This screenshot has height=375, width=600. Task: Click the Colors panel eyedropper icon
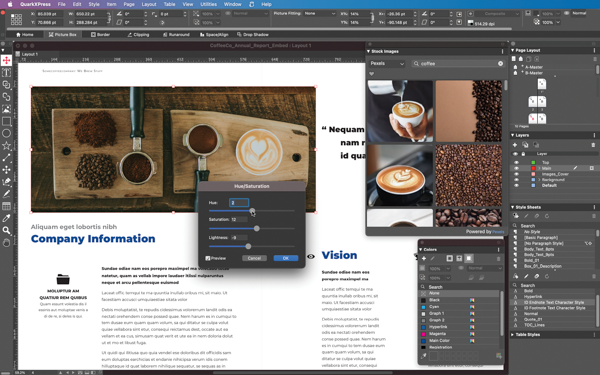point(424,356)
